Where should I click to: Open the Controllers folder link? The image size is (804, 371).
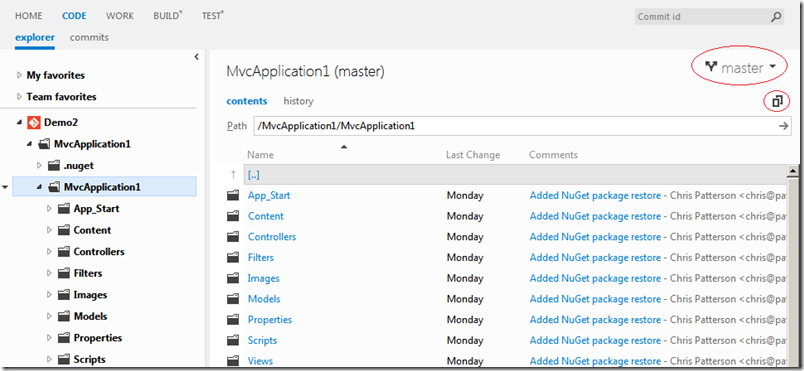pos(272,237)
